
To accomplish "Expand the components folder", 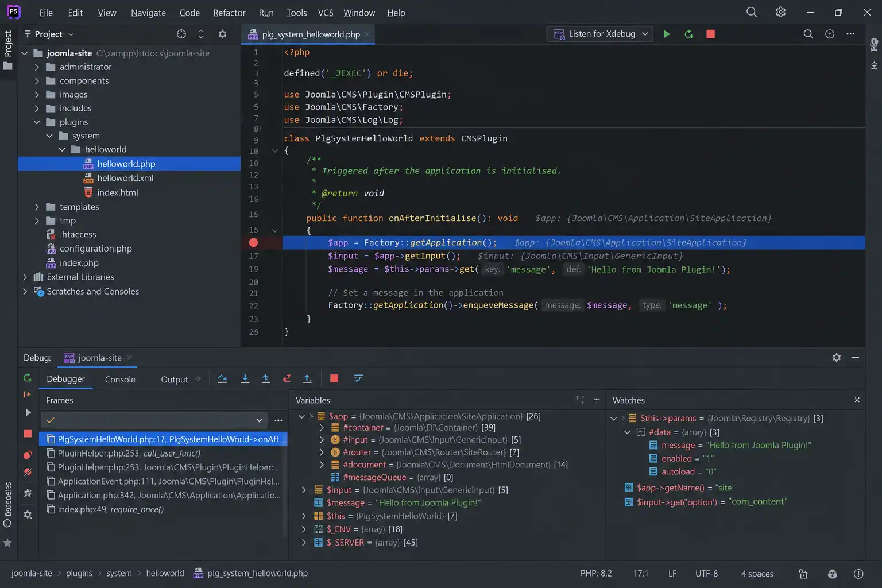I will coord(37,80).
